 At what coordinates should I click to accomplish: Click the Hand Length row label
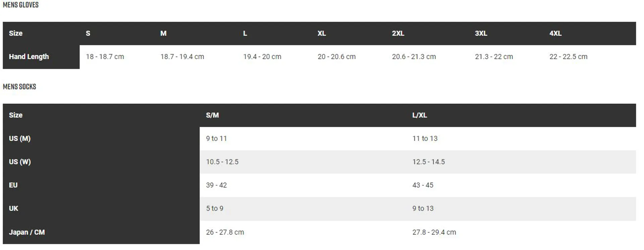[x=29, y=57]
